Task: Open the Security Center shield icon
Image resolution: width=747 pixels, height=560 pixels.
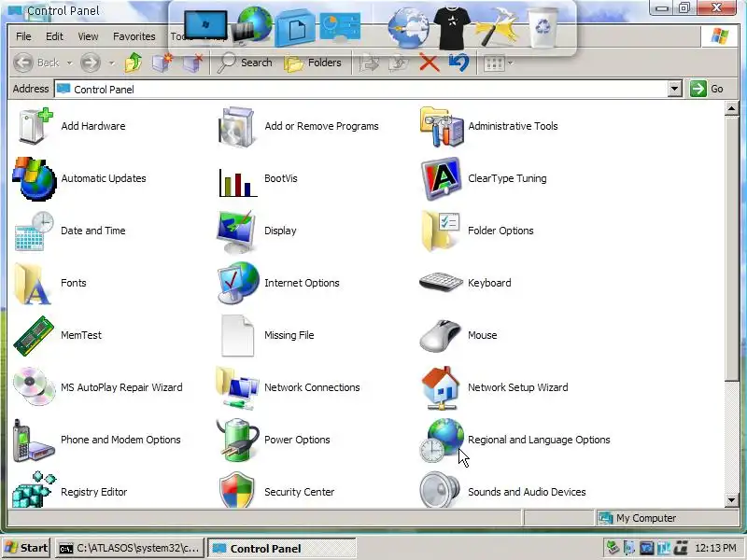Action: [x=237, y=491]
